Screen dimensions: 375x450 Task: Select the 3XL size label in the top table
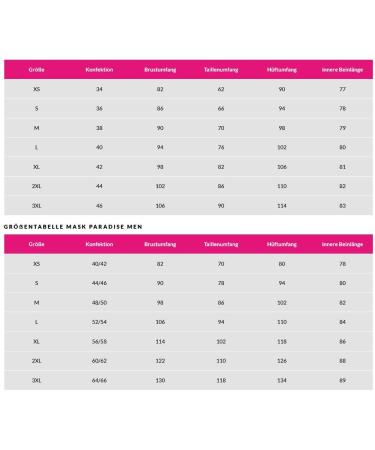(x=37, y=206)
